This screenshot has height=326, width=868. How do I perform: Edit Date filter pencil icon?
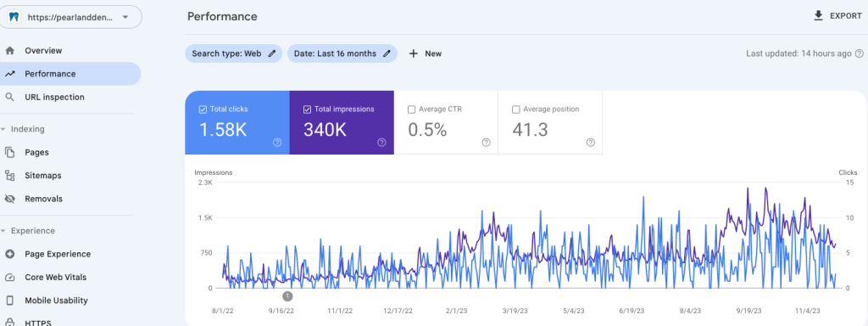pyautogui.click(x=387, y=53)
